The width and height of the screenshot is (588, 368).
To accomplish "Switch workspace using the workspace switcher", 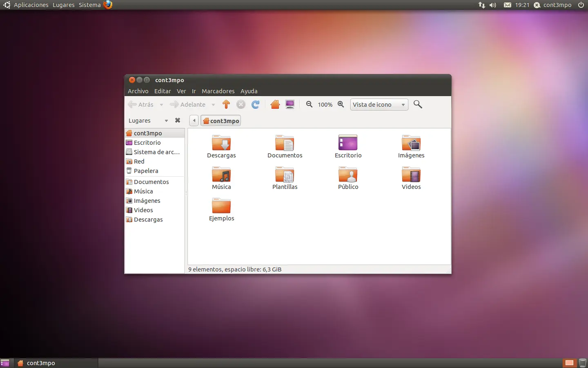I will (x=569, y=363).
